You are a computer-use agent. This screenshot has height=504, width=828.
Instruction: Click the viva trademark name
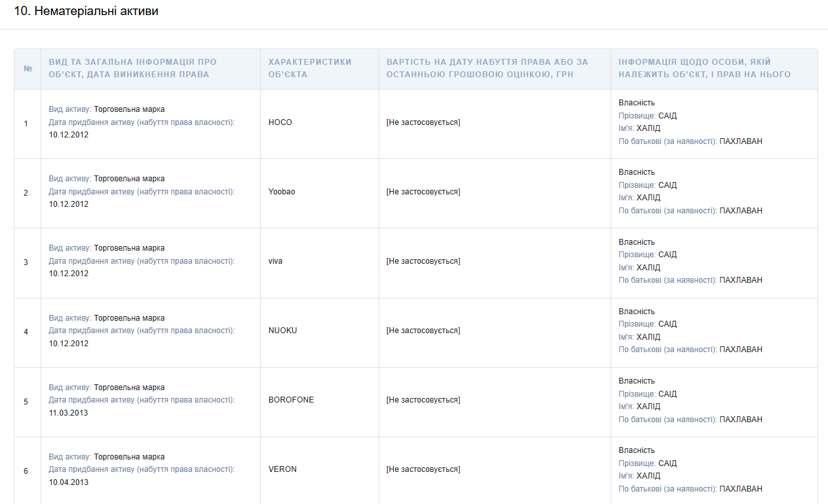[275, 261]
